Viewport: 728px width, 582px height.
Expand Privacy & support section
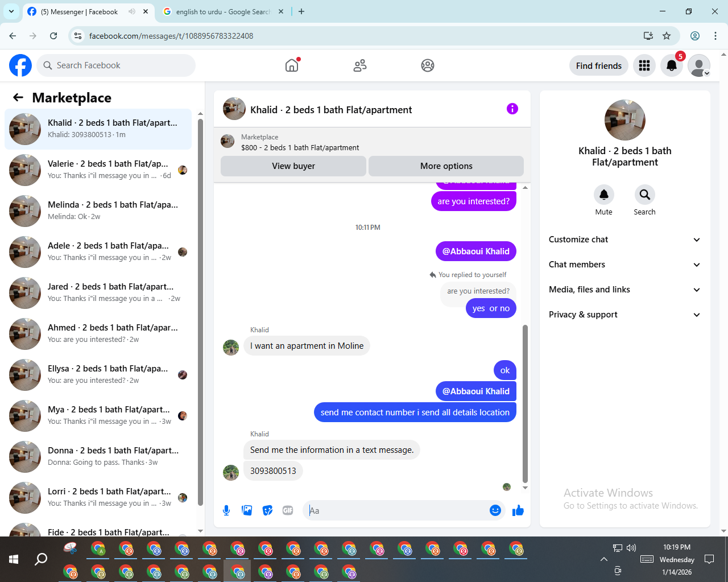coord(624,315)
